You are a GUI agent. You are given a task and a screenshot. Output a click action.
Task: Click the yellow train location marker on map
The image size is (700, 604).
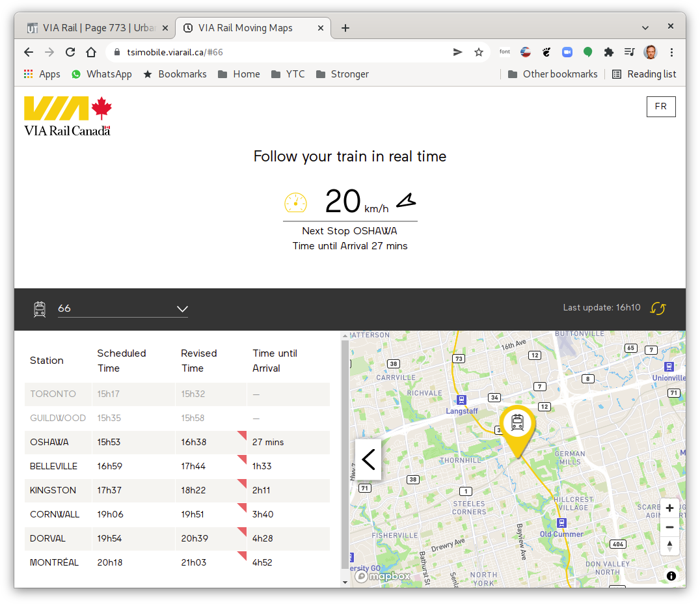(517, 425)
